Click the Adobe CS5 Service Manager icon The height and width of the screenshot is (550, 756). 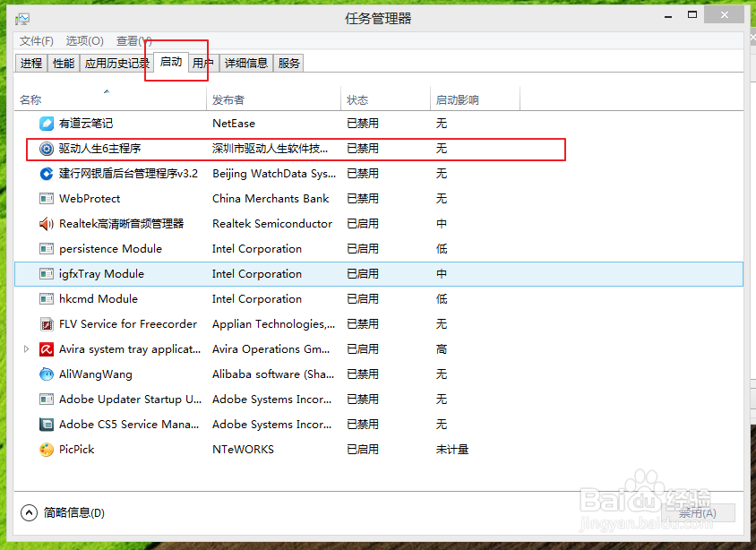point(47,425)
